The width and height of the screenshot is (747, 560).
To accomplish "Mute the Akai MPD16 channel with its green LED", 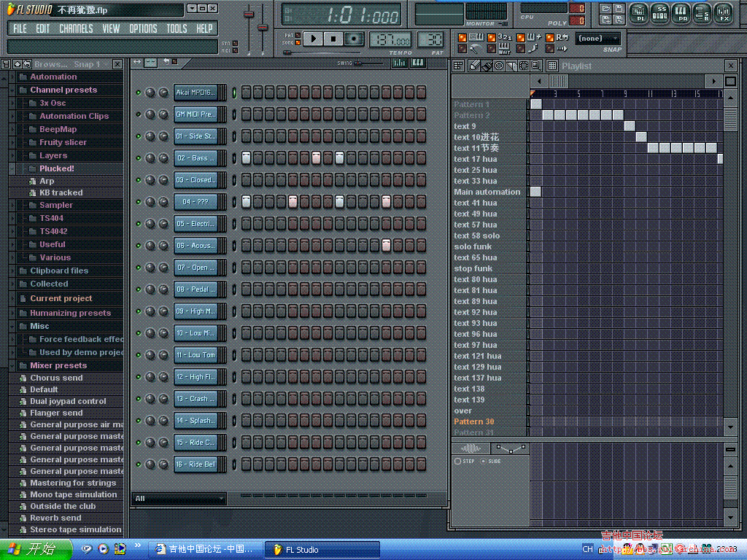I will [138, 93].
